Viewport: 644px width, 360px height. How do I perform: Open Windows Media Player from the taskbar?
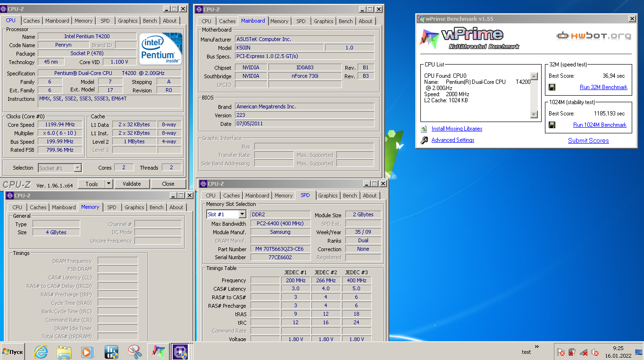click(x=87, y=352)
